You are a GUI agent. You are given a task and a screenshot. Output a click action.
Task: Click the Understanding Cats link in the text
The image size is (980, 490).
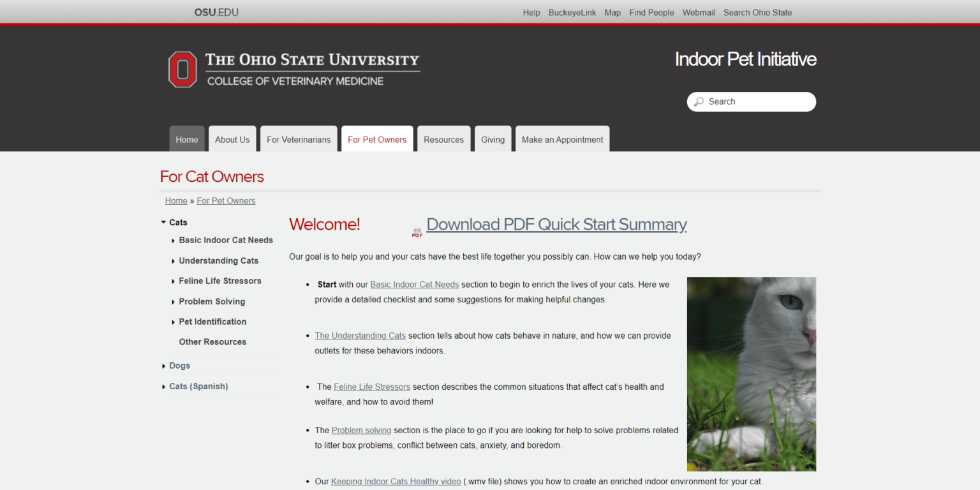coord(360,335)
